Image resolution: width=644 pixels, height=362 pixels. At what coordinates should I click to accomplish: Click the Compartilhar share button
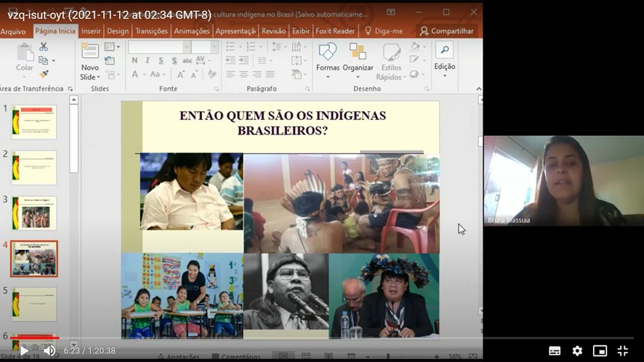(x=446, y=31)
